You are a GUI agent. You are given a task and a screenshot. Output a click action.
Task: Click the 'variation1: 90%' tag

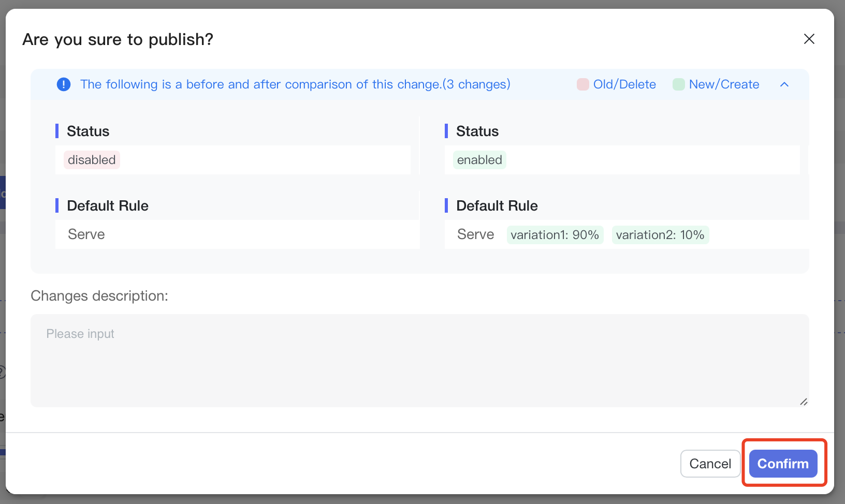555,235
